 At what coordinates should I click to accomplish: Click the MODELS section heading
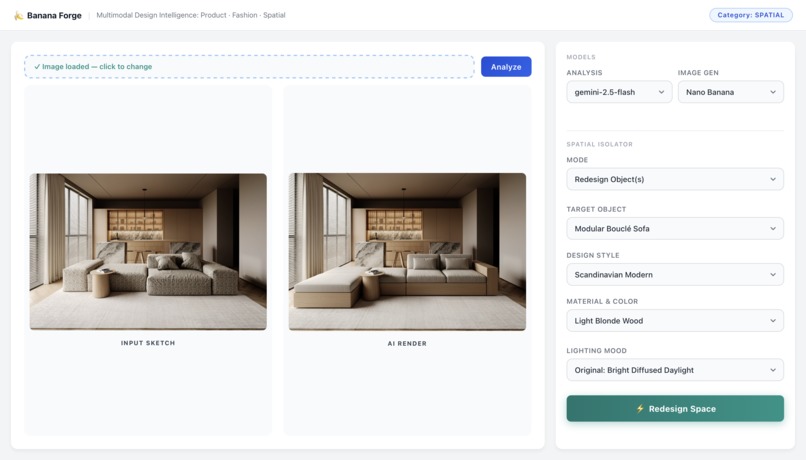pyautogui.click(x=581, y=57)
